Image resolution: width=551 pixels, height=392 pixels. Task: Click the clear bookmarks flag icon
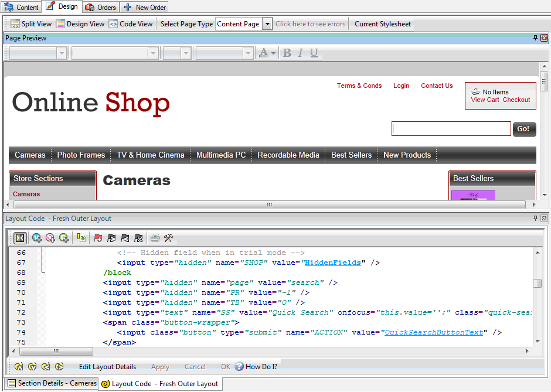pos(138,238)
